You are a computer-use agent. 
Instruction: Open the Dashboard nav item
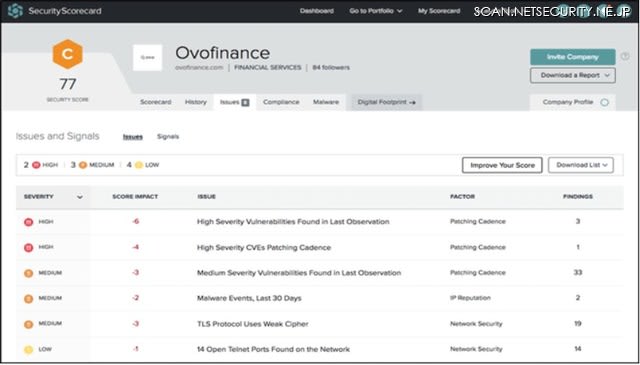317,11
